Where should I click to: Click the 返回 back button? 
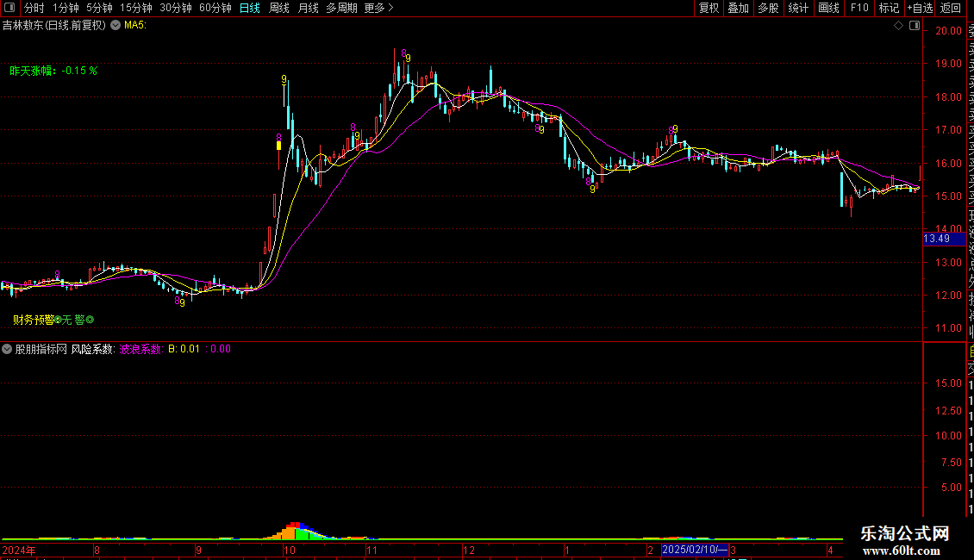pyautogui.click(x=951, y=8)
